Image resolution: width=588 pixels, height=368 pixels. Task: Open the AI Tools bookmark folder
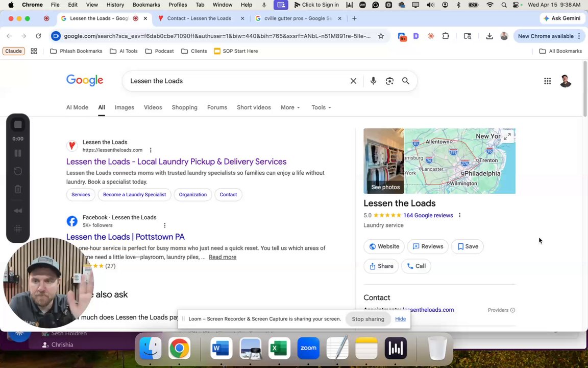coord(124,51)
